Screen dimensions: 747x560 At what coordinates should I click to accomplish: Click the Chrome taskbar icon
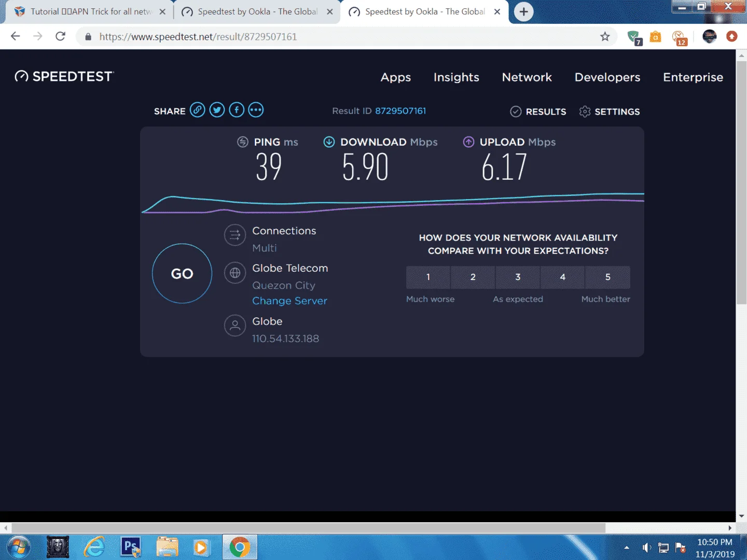pyautogui.click(x=240, y=547)
